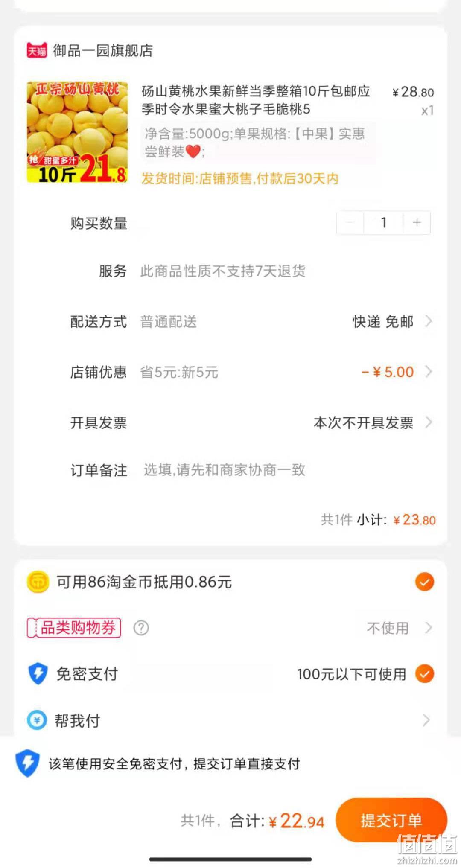This screenshot has height=868, width=461.
Task: Submit the order with 提交订单 button
Action: (391, 820)
